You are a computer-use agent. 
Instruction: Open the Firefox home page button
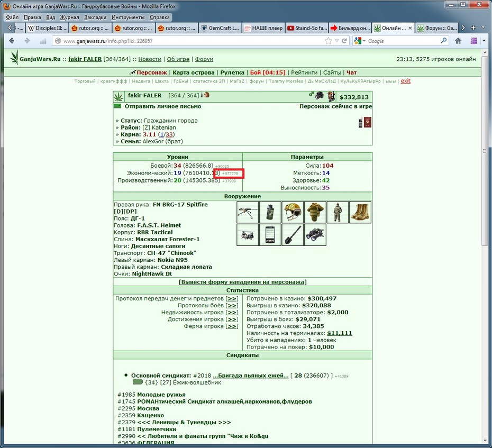pos(458,41)
